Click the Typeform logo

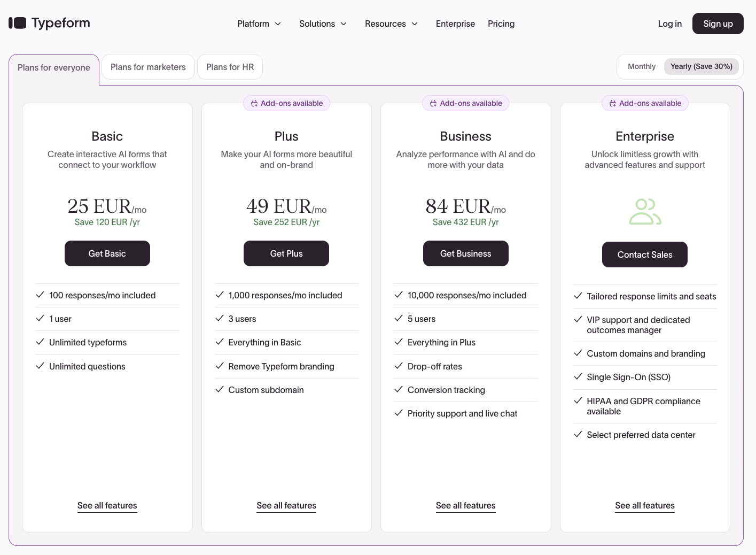point(49,23)
